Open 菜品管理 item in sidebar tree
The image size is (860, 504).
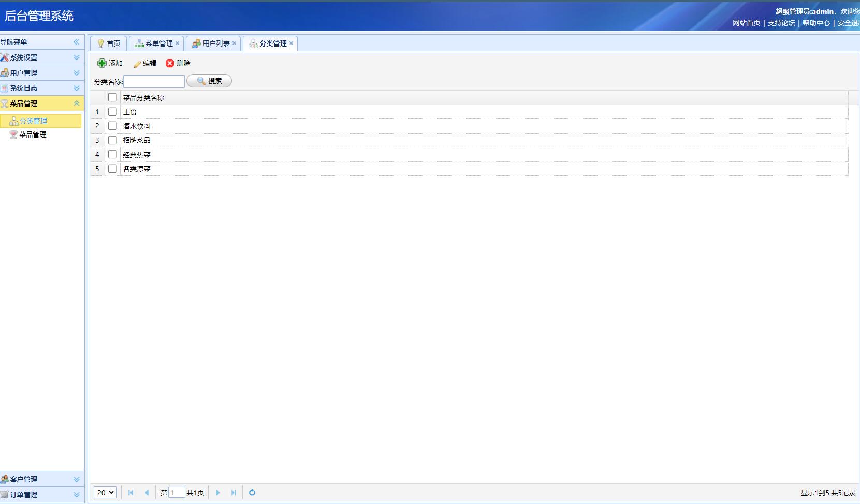tap(33, 135)
